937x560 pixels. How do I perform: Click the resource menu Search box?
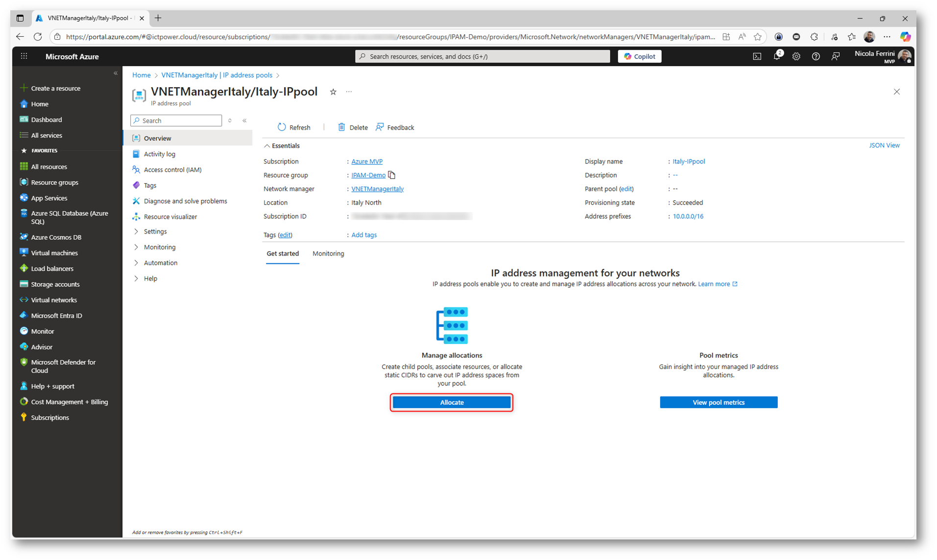point(176,120)
